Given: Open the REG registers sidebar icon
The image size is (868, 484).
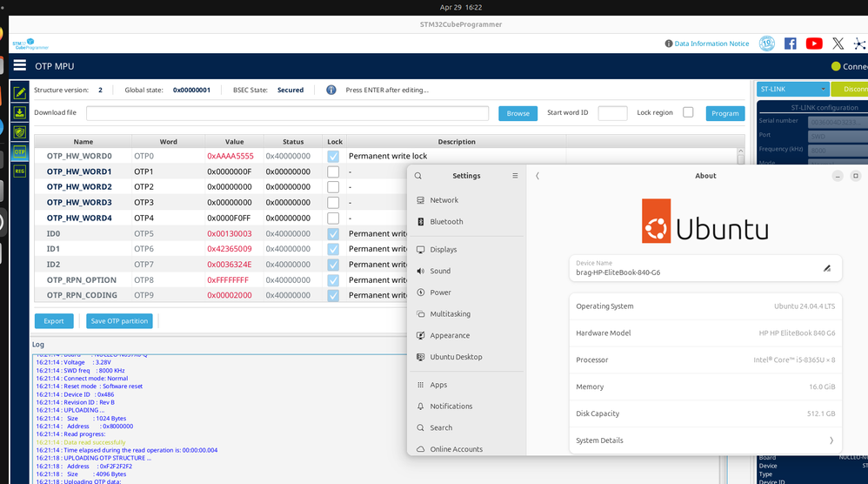Looking at the screenshot, I should (x=20, y=171).
